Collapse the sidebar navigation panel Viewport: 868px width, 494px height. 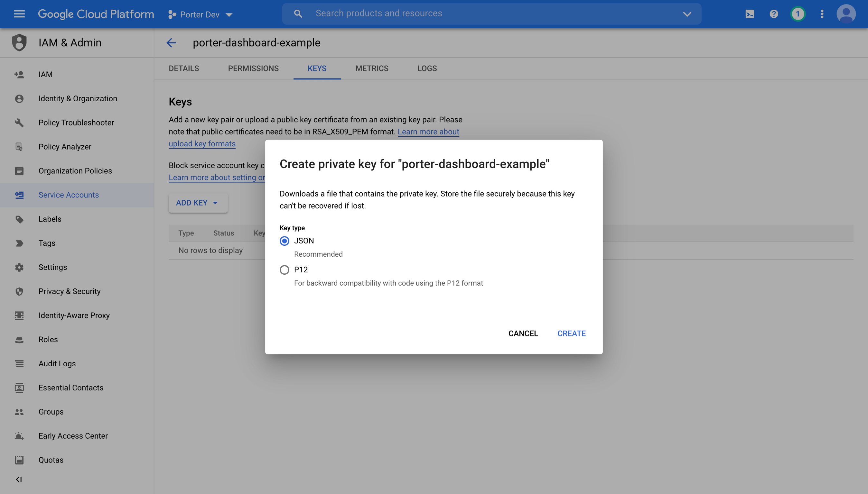point(19,480)
